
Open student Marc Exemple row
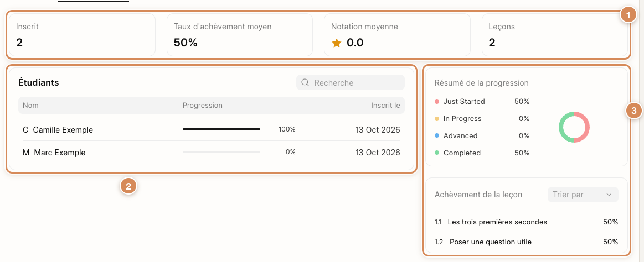[x=211, y=153]
